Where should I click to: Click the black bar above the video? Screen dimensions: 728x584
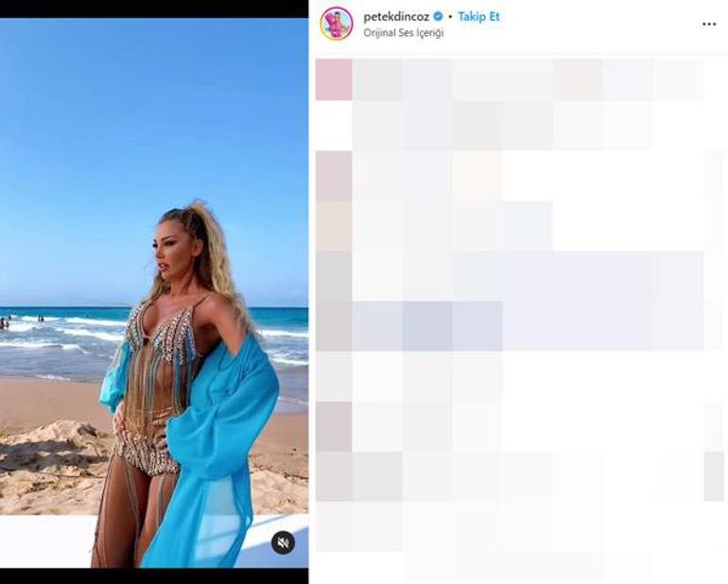[154, 9]
